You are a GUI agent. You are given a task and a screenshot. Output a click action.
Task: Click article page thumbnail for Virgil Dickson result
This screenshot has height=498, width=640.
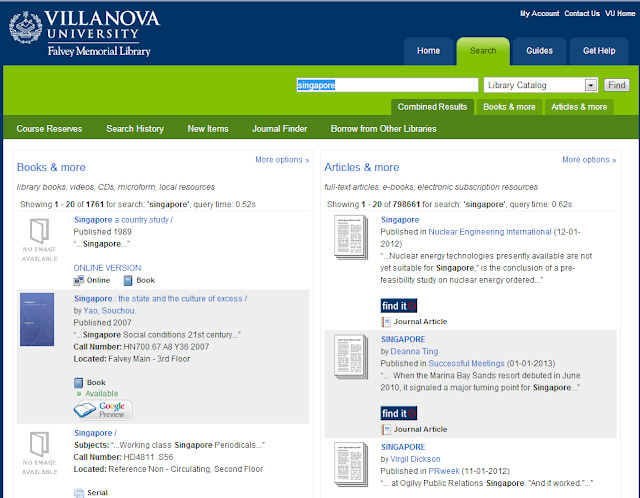coord(351,465)
